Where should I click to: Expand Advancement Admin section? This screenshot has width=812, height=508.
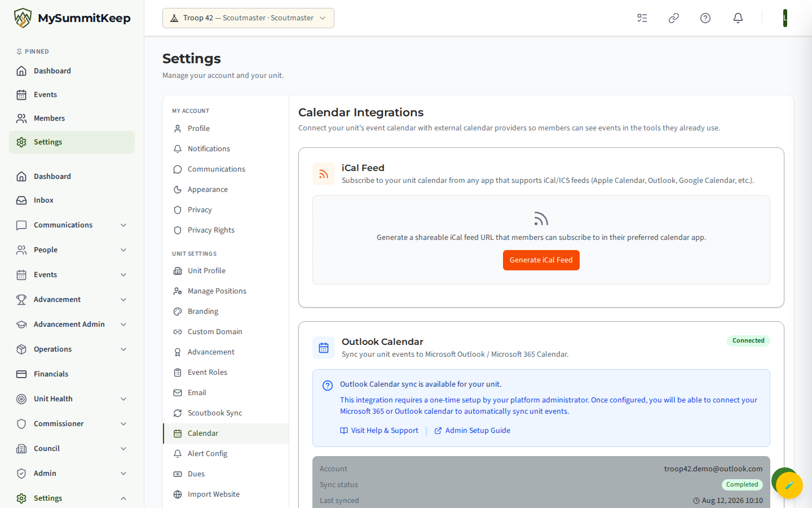coord(72,325)
